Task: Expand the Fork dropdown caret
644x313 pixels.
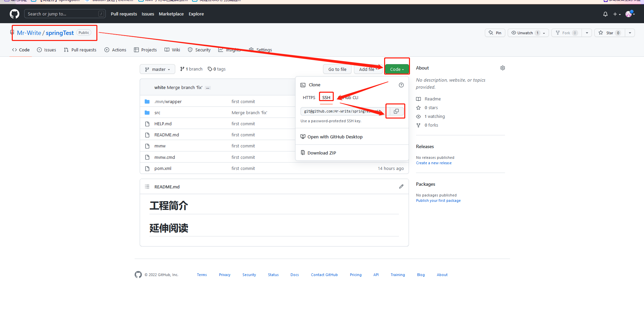Action: click(587, 33)
